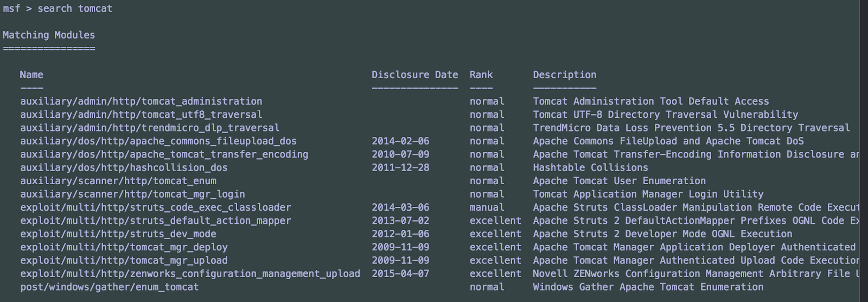
Task: Click 'Hashtable Collisions' description
Action: (x=590, y=168)
